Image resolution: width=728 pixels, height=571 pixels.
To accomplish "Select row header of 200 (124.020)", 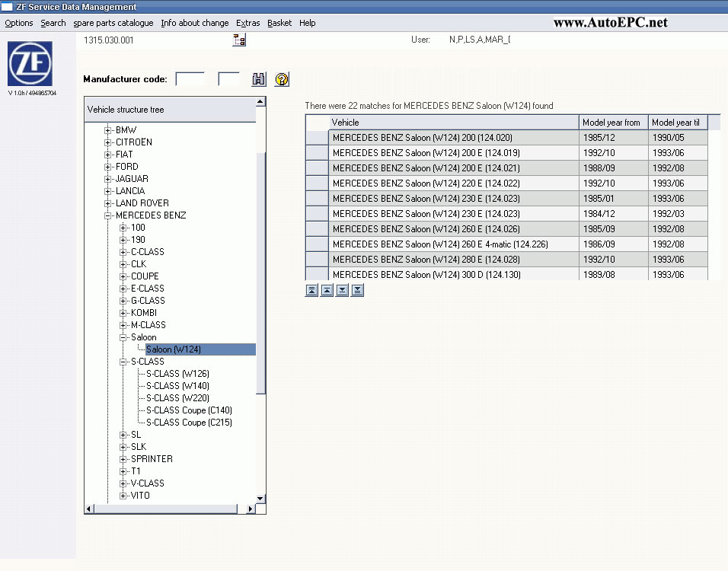I will (317, 138).
